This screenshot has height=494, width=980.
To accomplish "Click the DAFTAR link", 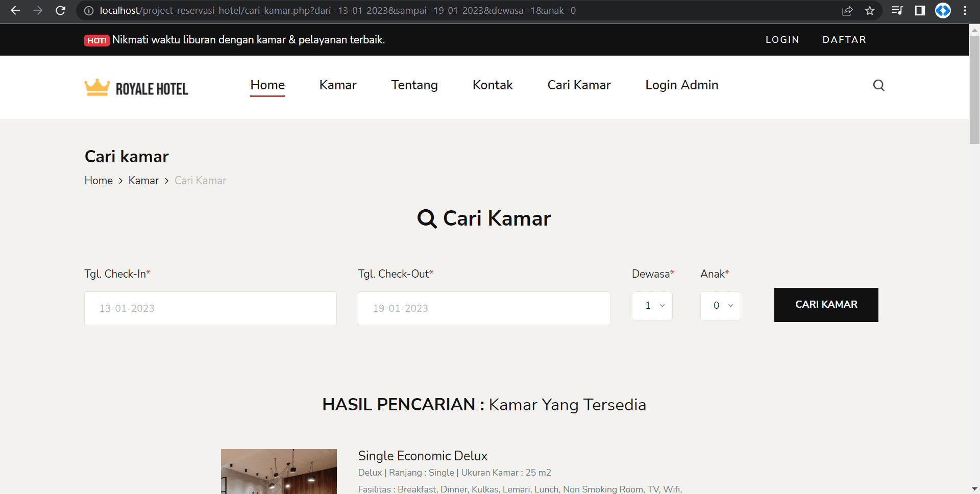I will (x=844, y=40).
